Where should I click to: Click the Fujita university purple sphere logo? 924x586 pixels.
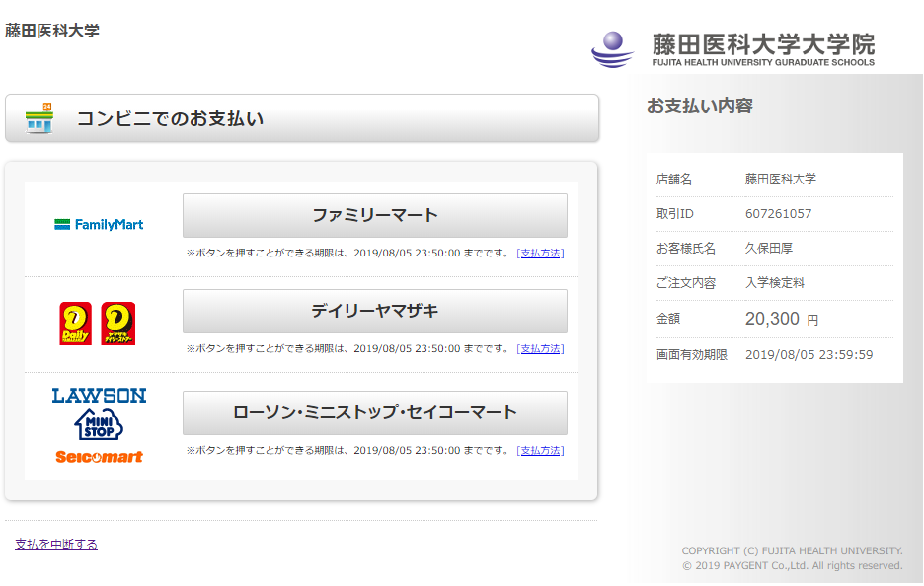tap(613, 49)
